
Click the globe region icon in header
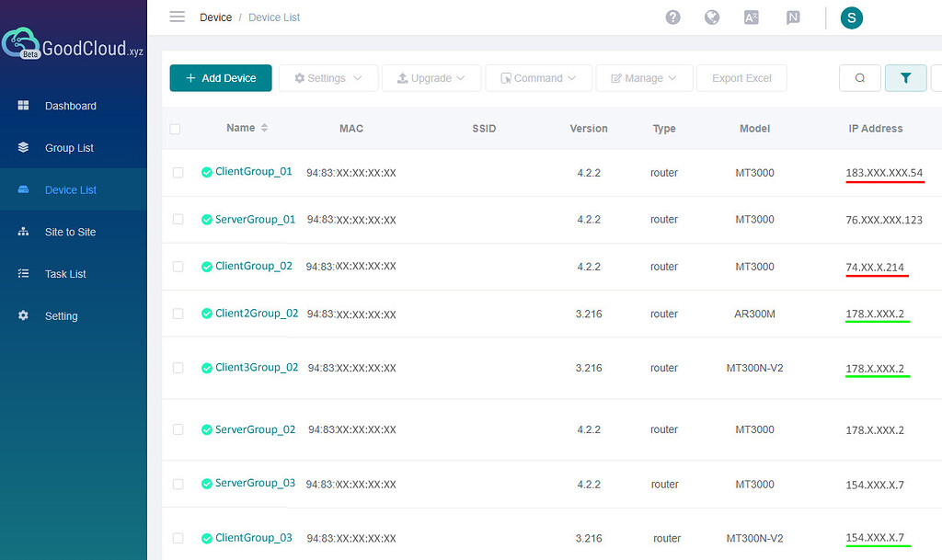point(712,17)
